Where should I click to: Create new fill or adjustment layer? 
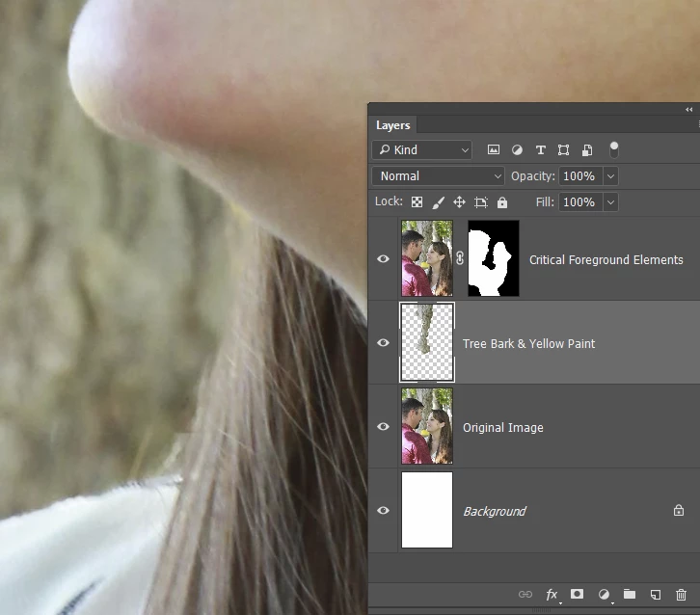(604, 594)
